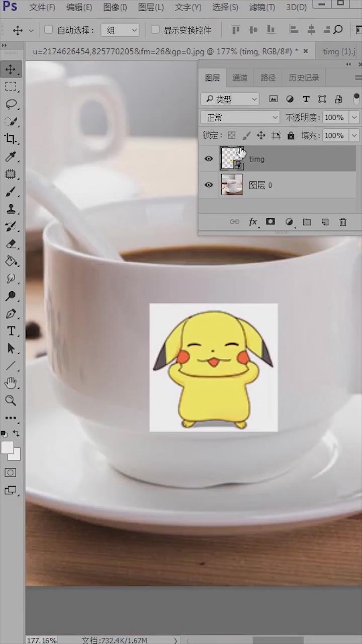Toggle shape layer filter
This screenshot has width=362, height=644.
(322, 99)
